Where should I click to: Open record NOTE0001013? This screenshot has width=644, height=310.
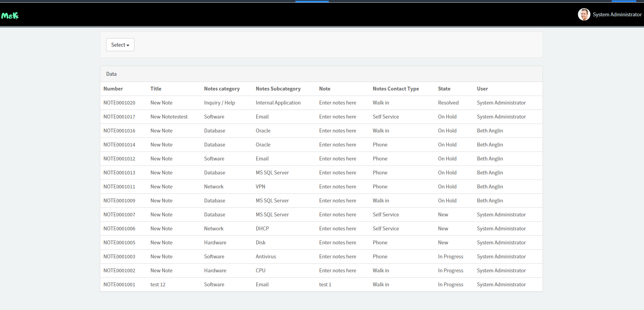(119, 172)
